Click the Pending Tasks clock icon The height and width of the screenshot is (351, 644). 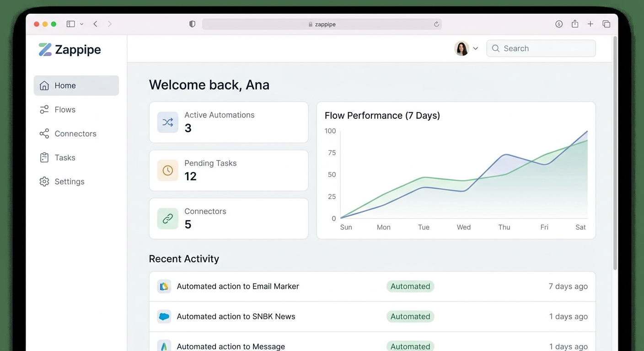point(168,170)
